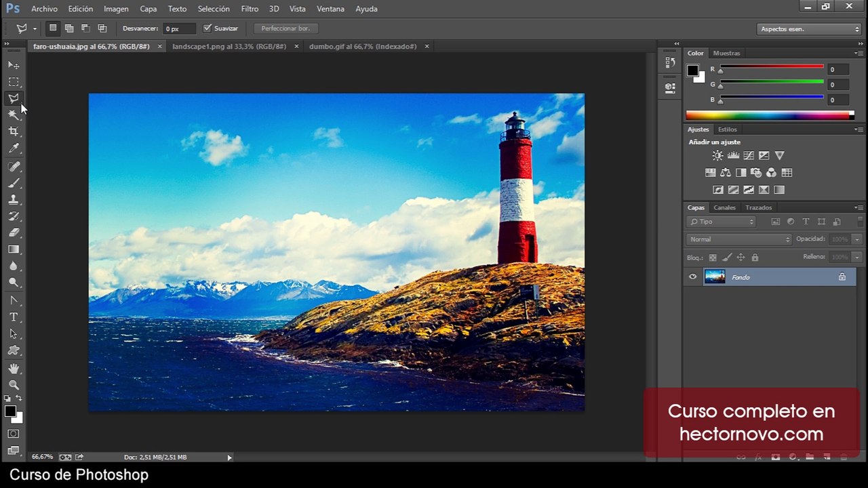868x488 pixels.
Task: Select New selection mode
Action: 53,28
